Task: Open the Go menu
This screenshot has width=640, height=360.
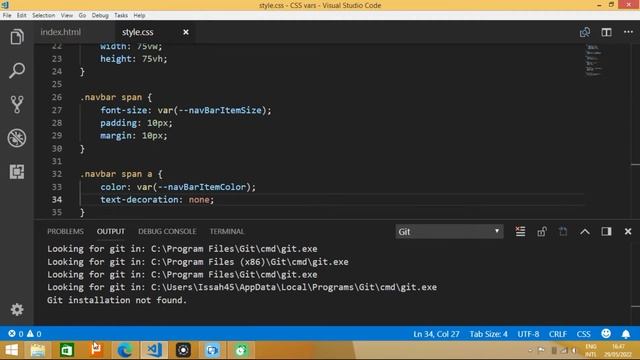Action: [82, 15]
